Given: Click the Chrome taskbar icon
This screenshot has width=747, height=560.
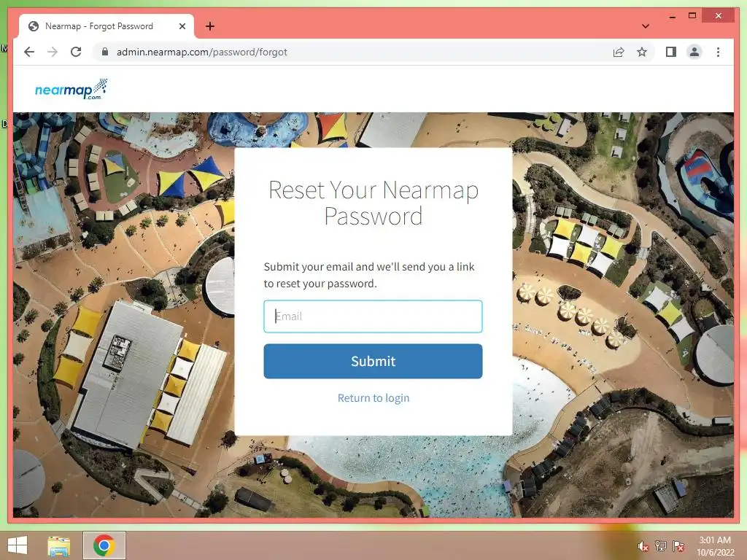Looking at the screenshot, I should tap(104, 545).
